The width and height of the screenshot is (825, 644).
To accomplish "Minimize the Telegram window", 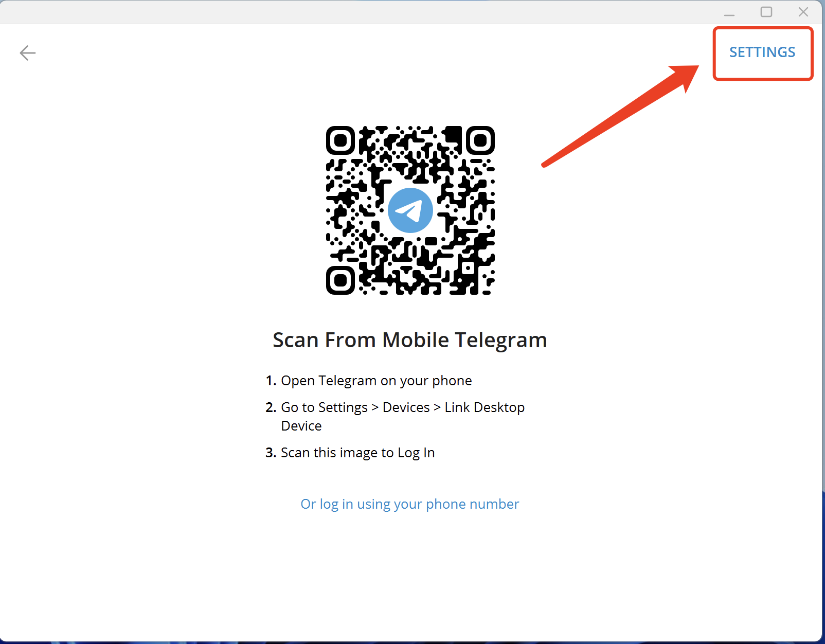I will click(729, 12).
